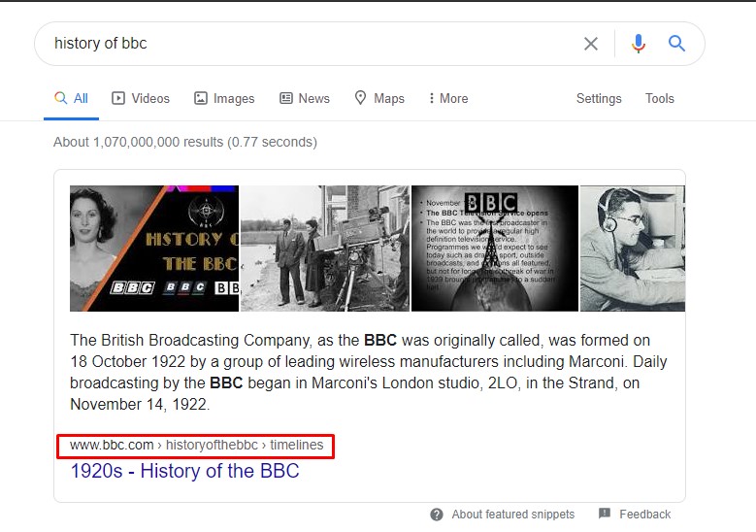Open the Videos search tab
Screen dimensions: 756x532
tap(141, 98)
